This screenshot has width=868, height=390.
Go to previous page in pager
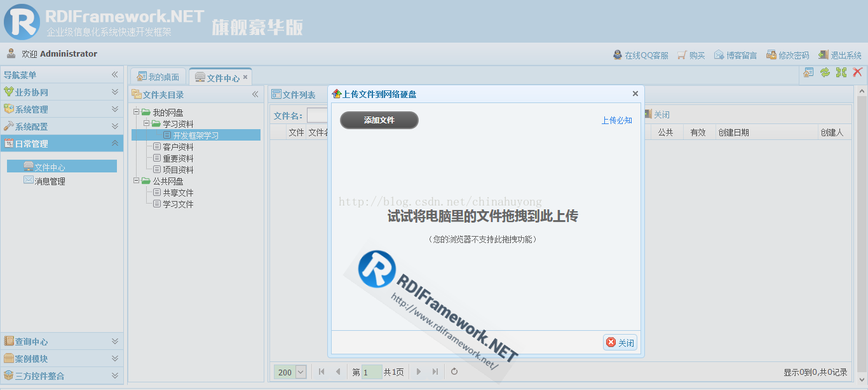pos(338,372)
